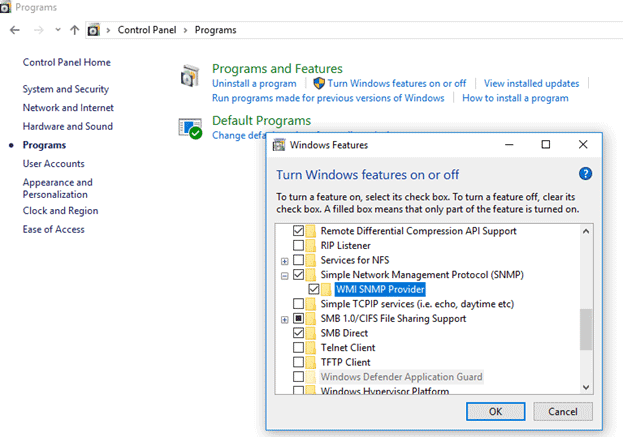Open Ease of Access category
This screenshot has width=623, height=437.
(54, 229)
